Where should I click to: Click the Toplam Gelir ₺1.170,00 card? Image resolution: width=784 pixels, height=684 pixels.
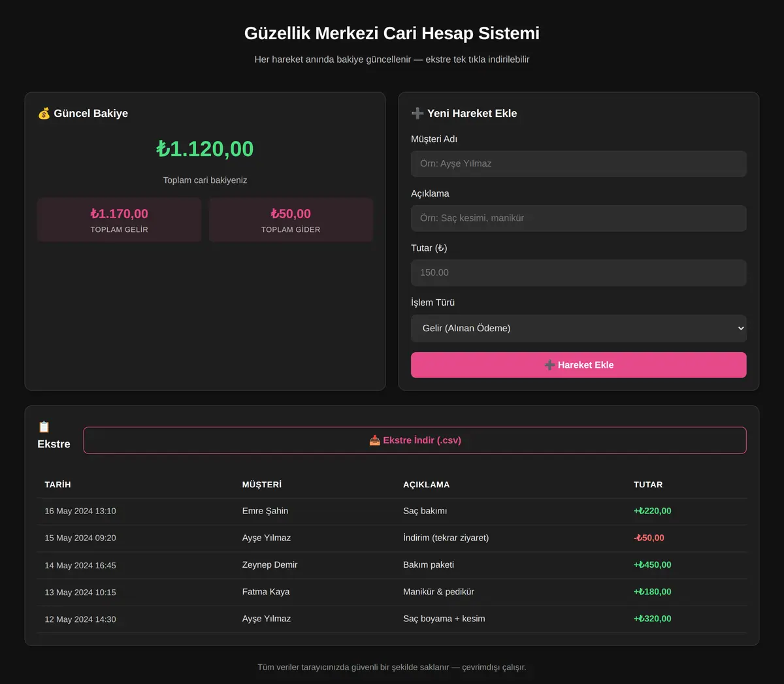[119, 220]
